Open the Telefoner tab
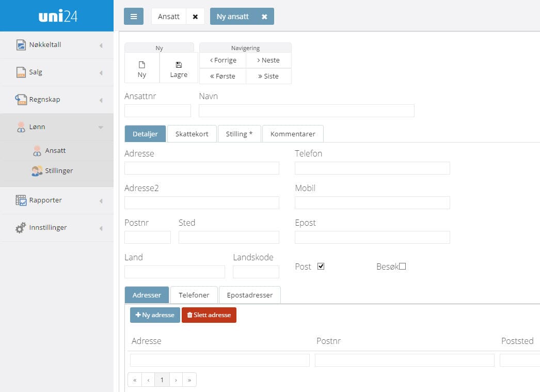Viewport: 540px width, 392px height. [x=194, y=295]
